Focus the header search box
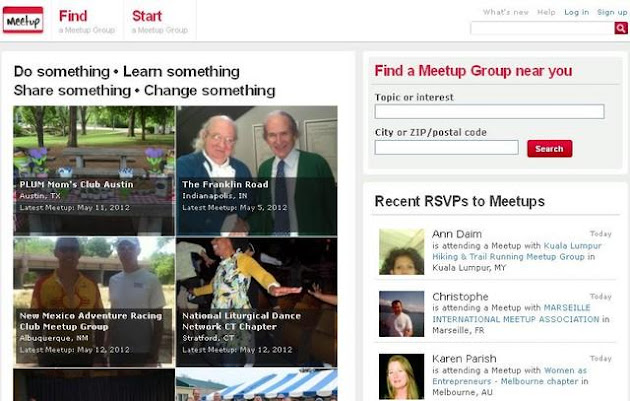 (x=542, y=28)
